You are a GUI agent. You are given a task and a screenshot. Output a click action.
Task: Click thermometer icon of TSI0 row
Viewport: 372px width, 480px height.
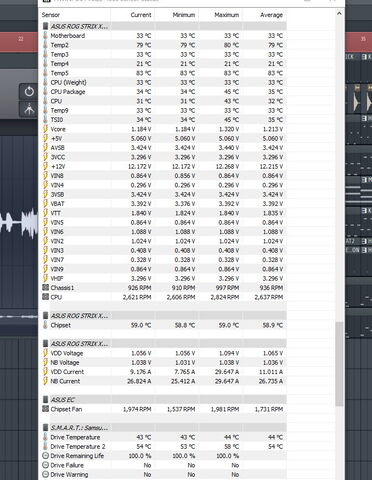click(x=46, y=120)
